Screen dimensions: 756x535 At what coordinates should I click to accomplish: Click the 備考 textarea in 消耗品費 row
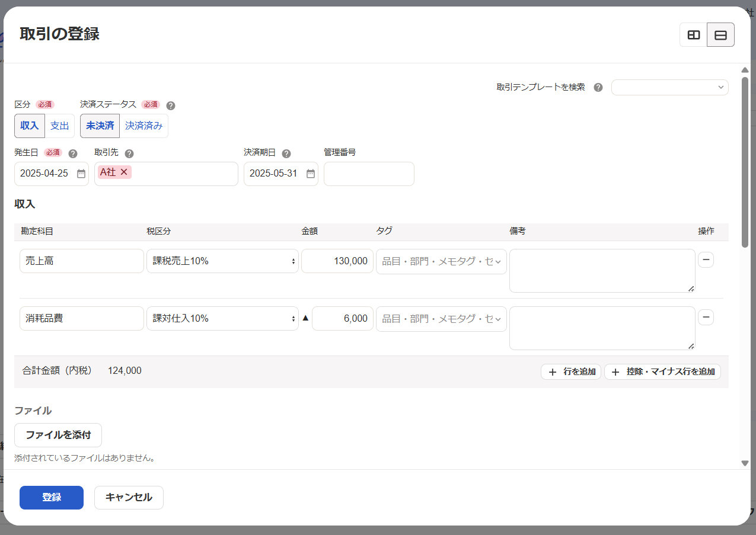602,328
